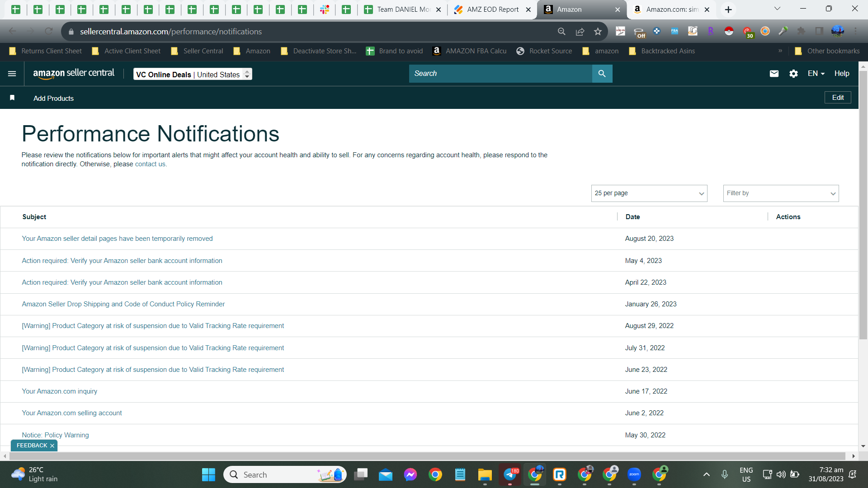
Task: Open the detail pages temporarily removed notification
Action: [x=117, y=239]
